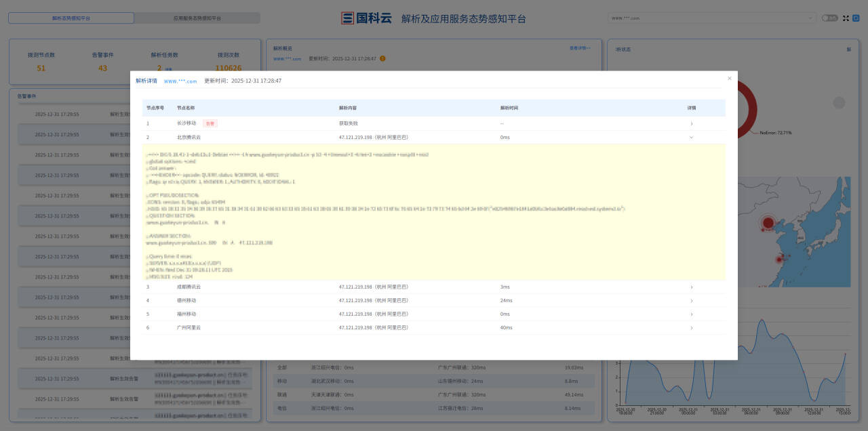Expand details for 德州移动 row
The width and height of the screenshot is (868, 431).
(x=691, y=301)
